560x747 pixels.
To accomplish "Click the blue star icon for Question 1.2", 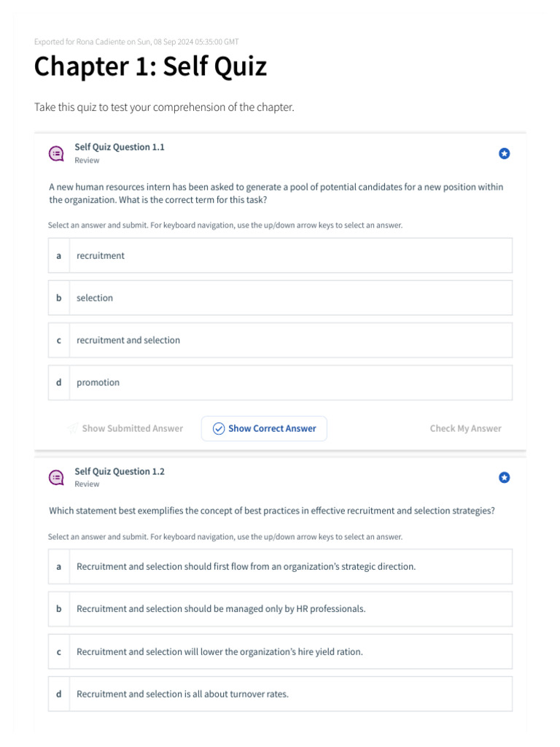I will tap(504, 477).
